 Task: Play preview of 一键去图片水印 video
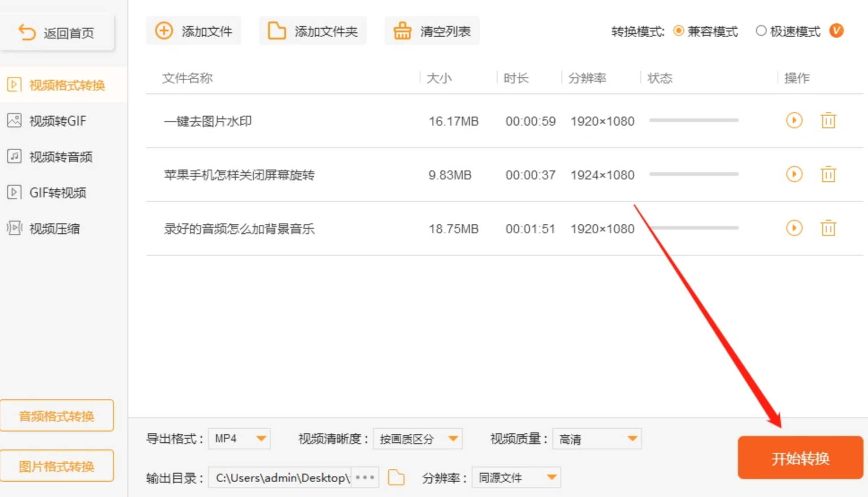794,121
